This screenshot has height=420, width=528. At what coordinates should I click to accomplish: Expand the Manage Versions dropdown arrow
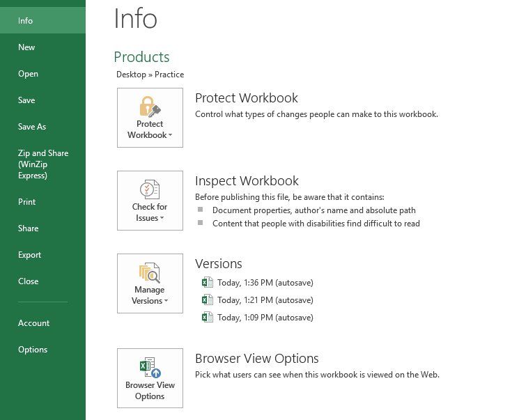(x=166, y=301)
